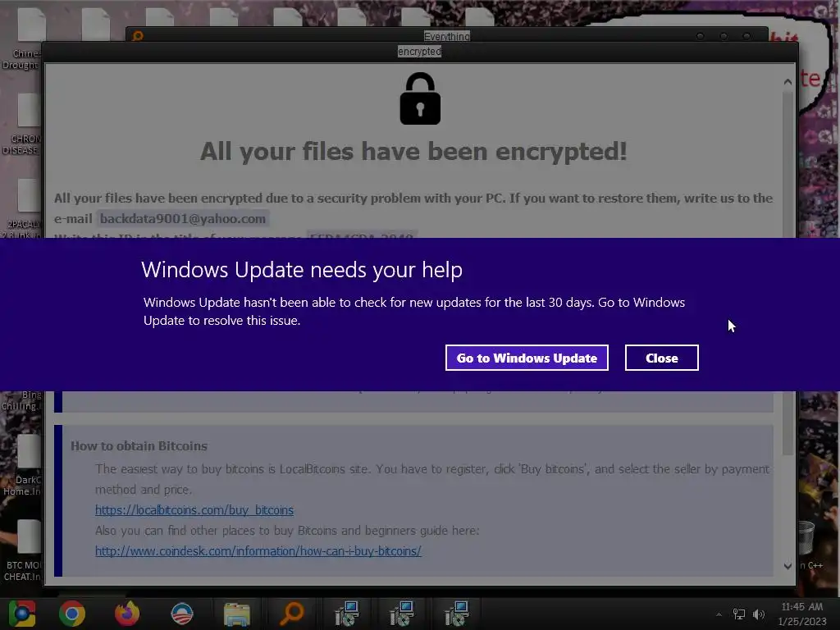
Task: Select the BTC MOD CHEAT desktop shortcut
Action: pyautogui.click(x=22, y=550)
